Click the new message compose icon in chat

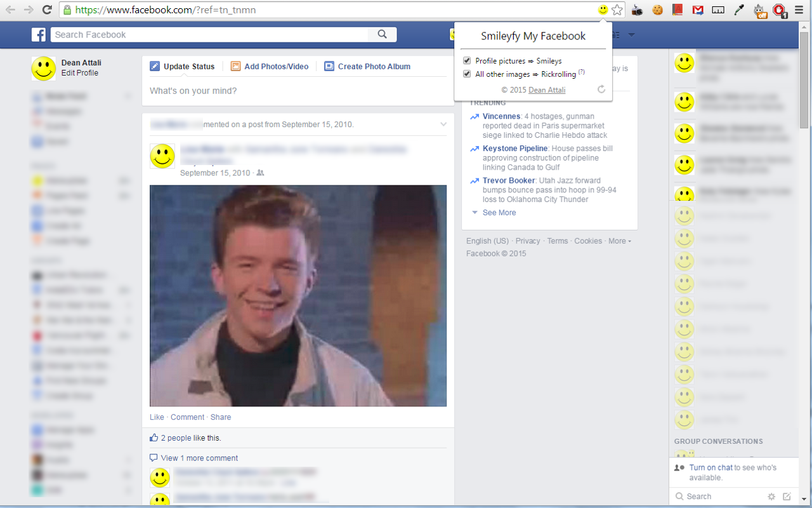pyautogui.click(x=787, y=497)
